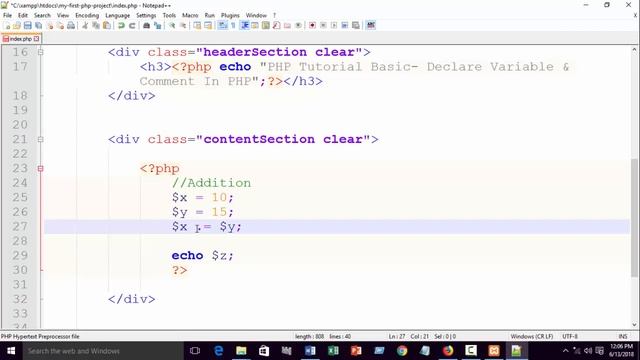The width and height of the screenshot is (640, 360).
Task: Open Task View from the taskbar
Action: pos(195,351)
